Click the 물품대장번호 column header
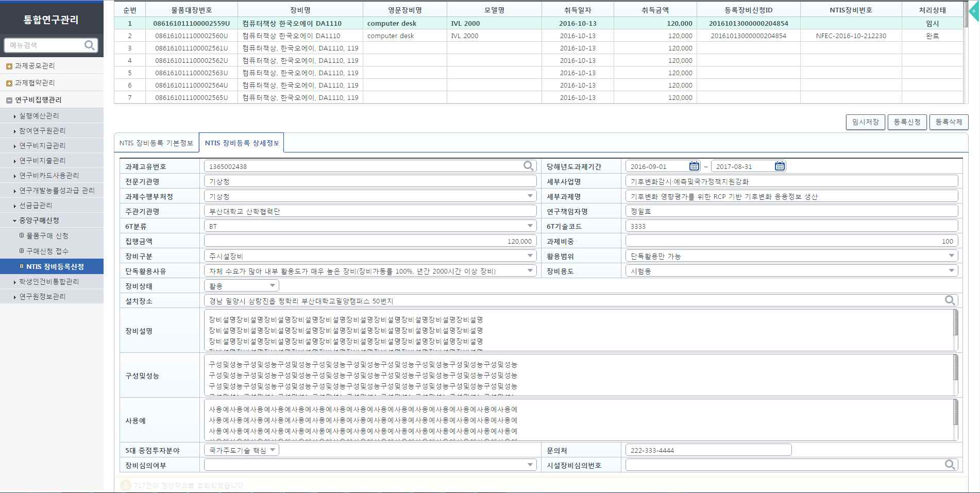The image size is (980, 493). tap(192, 10)
